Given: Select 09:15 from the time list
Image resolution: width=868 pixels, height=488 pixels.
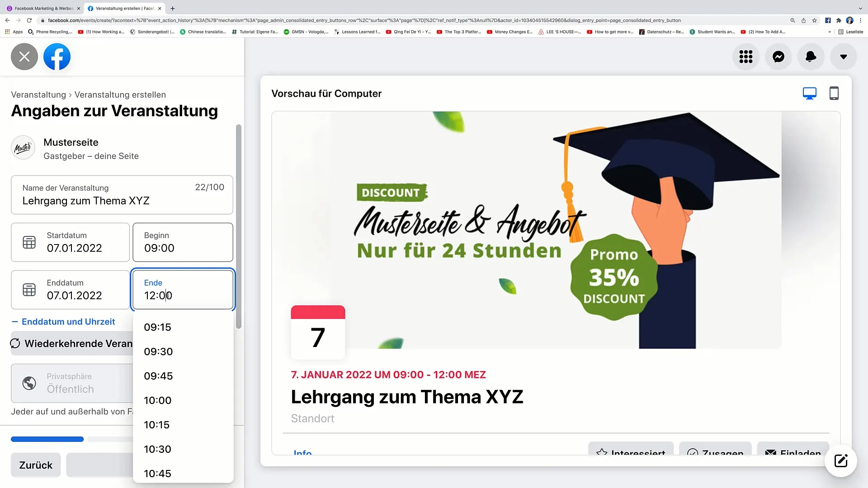Looking at the screenshot, I should pyautogui.click(x=183, y=327).
